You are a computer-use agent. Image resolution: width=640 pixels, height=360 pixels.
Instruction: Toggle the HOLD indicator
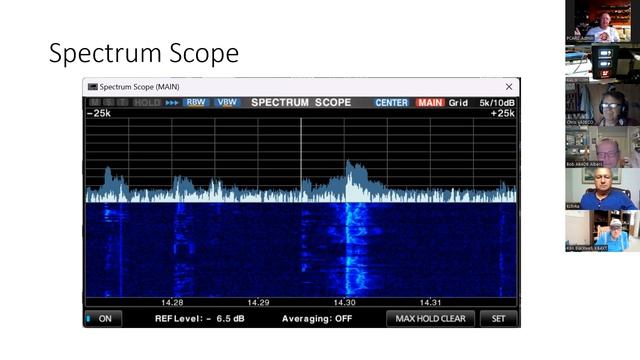(147, 102)
